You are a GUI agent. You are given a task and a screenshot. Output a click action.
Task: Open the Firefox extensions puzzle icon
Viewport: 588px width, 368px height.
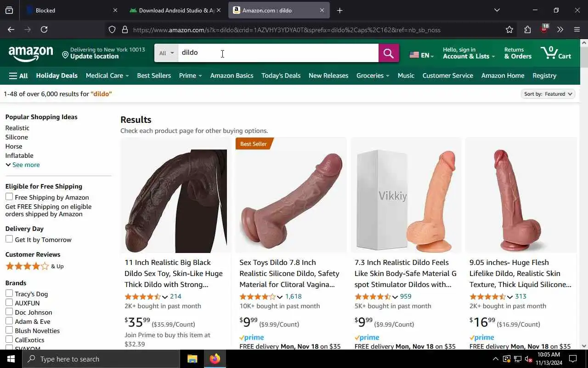tap(527, 29)
